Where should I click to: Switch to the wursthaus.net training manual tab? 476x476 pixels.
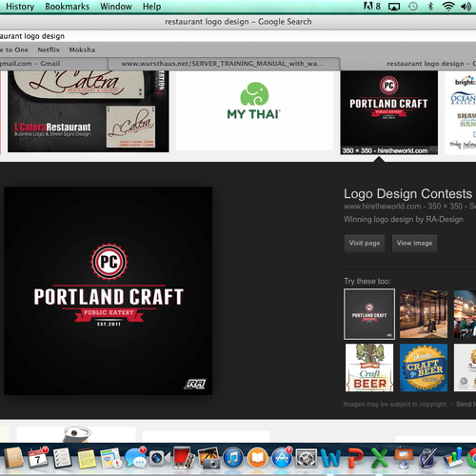point(224,64)
